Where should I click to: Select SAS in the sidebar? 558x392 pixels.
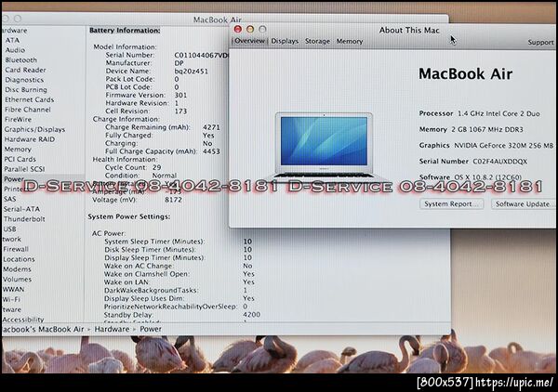click(x=9, y=199)
